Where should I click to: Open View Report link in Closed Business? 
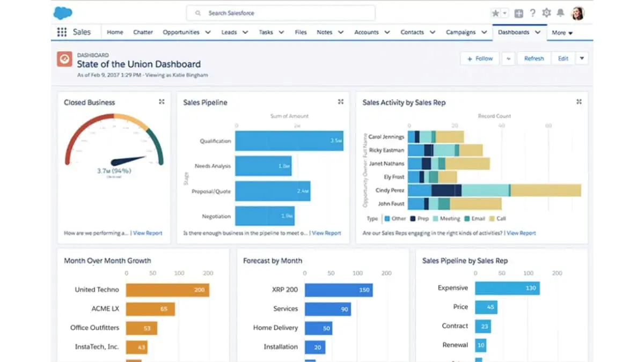tap(147, 233)
